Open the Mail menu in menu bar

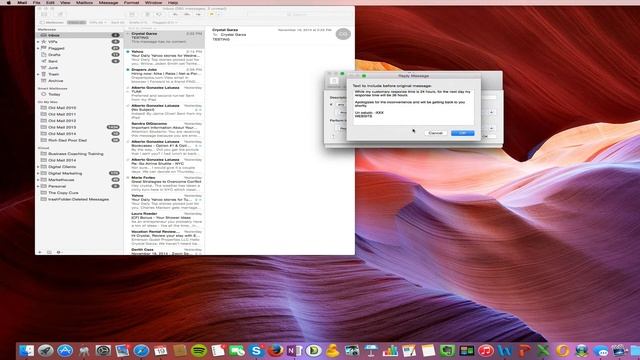point(22,2)
